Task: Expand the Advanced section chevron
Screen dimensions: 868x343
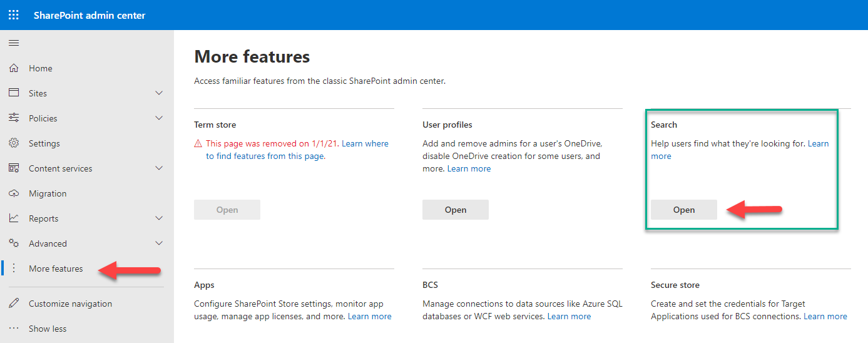Action: coord(159,243)
